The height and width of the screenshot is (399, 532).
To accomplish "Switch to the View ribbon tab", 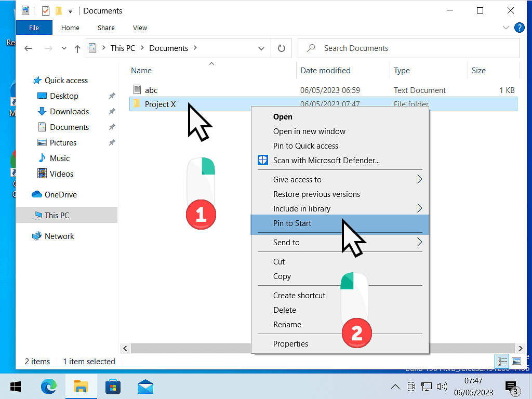I will point(139,28).
